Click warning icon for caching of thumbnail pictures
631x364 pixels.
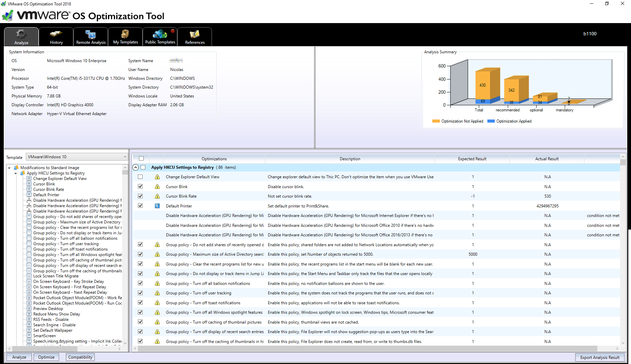click(x=157, y=322)
